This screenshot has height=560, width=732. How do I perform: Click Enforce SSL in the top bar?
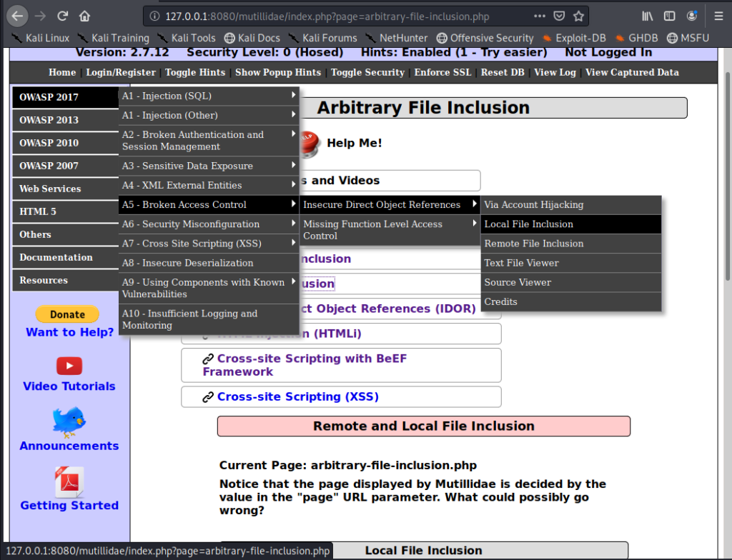[442, 72]
